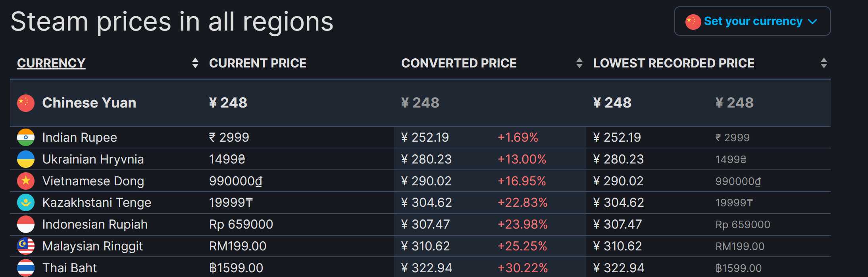Click the Malaysian flag icon
The image size is (868, 277).
(x=26, y=246)
